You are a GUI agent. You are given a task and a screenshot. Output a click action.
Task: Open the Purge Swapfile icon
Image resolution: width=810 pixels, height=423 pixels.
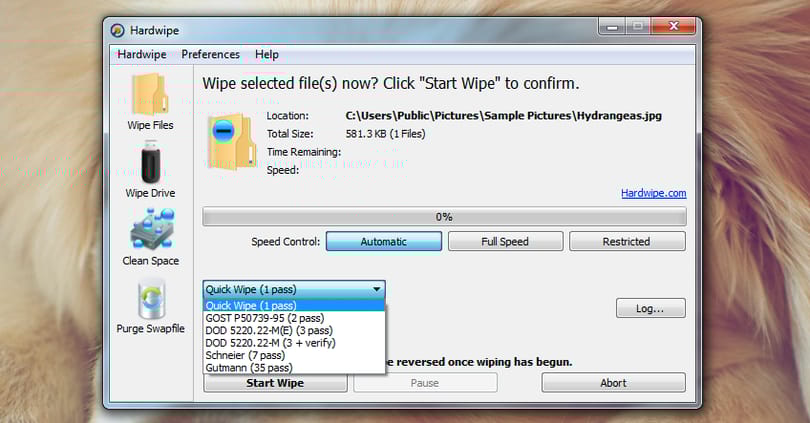pyautogui.click(x=151, y=299)
